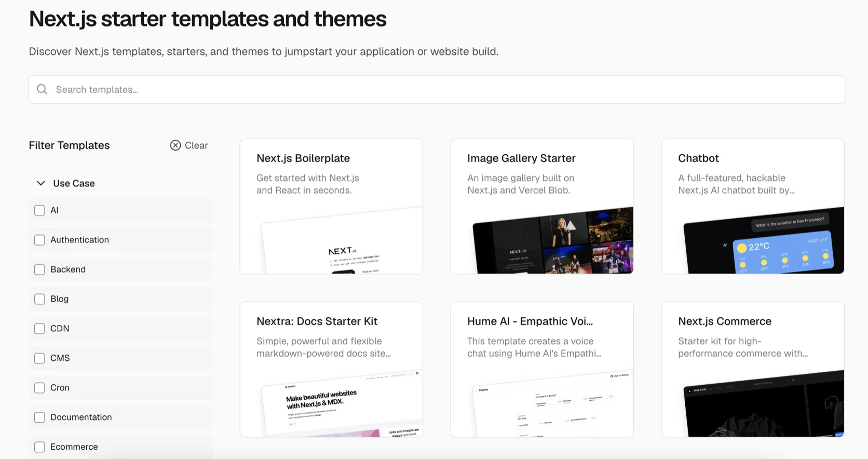Click the Next.js Boilerplate preview thumbnail
Viewport: 868px width, 459px height.
(x=342, y=240)
